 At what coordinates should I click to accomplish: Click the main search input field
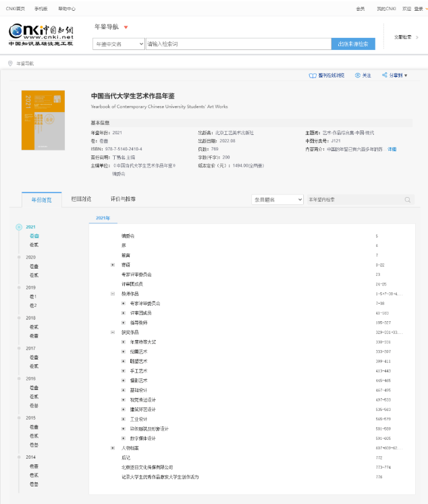click(x=238, y=44)
